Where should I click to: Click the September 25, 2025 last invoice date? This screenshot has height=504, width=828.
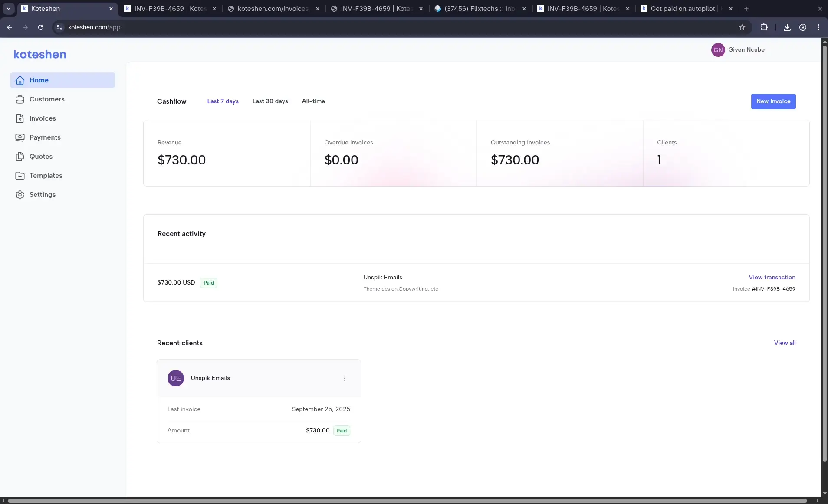tap(321, 409)
